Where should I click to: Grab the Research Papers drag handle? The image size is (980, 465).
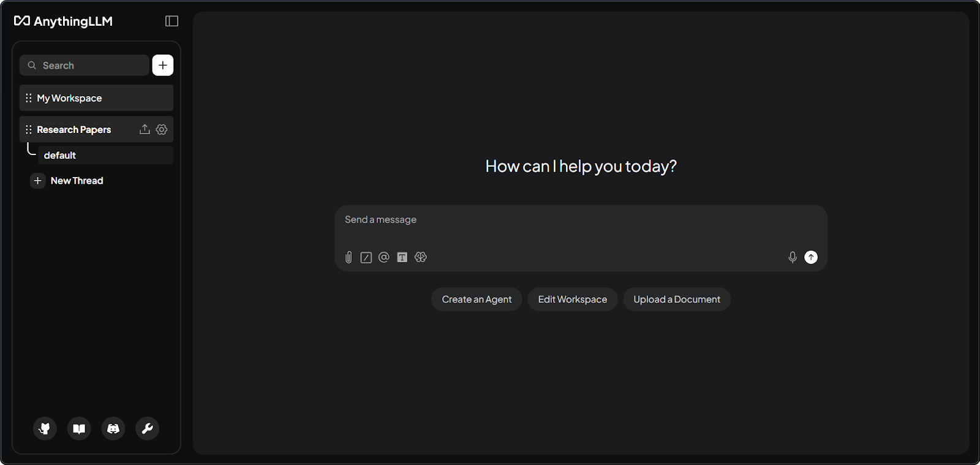click(x=29, y=129)
